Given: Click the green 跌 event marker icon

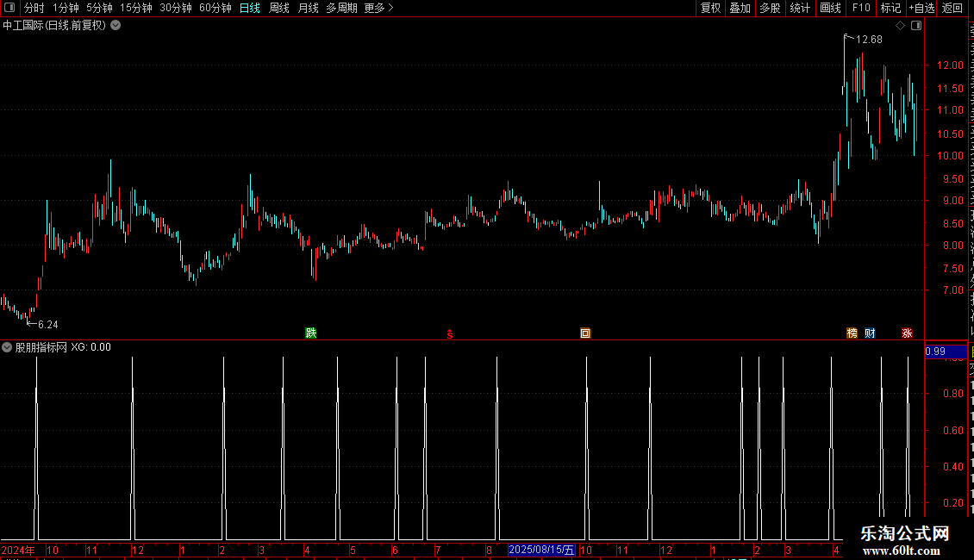Looking at the screenshot, I should coord(311,333).
